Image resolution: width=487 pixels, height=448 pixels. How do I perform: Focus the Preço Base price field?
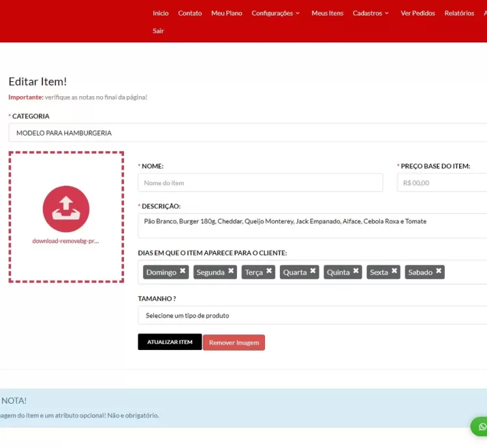click(x=442, y=183)
